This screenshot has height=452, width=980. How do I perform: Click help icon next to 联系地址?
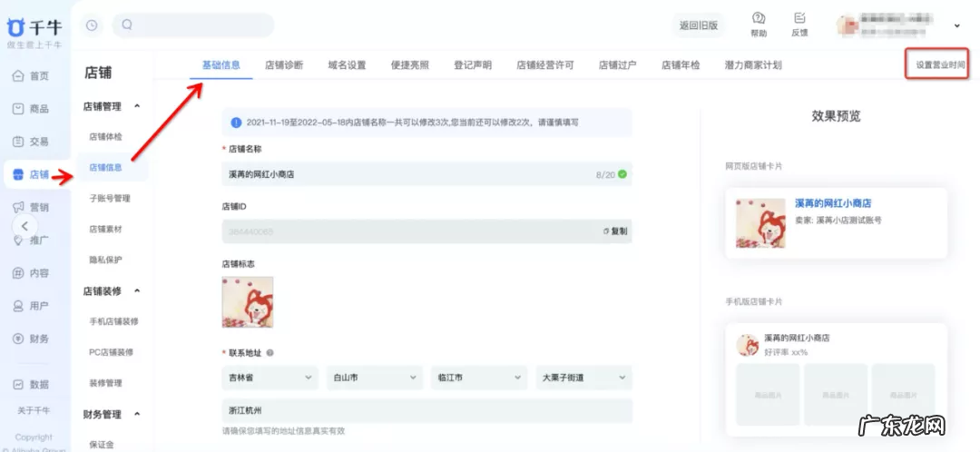pyautogui.click(x=270, y=352)
